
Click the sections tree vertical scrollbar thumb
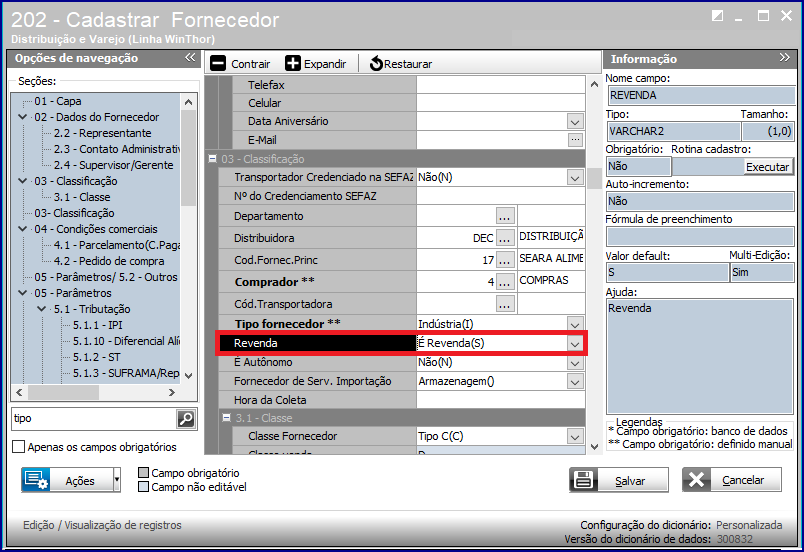pos(188,158)
